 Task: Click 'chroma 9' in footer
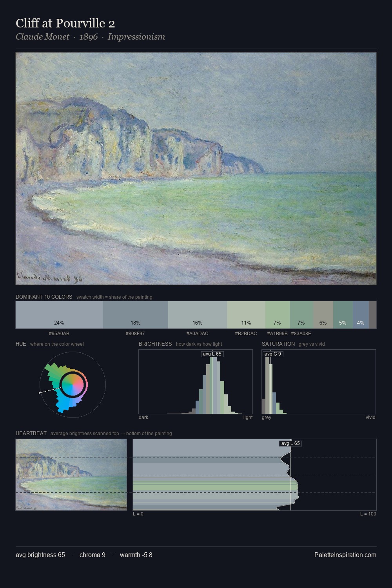click(93, 555)
